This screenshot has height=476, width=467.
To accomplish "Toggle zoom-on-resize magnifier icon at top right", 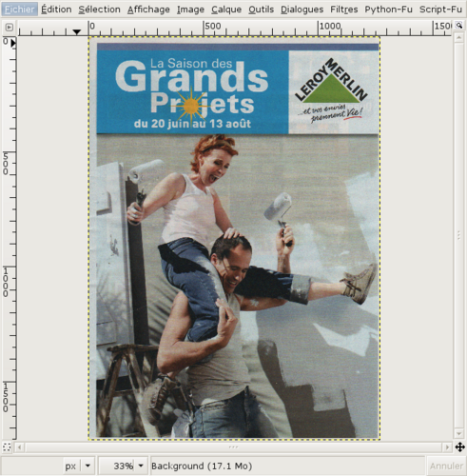I will click(458, 26).
